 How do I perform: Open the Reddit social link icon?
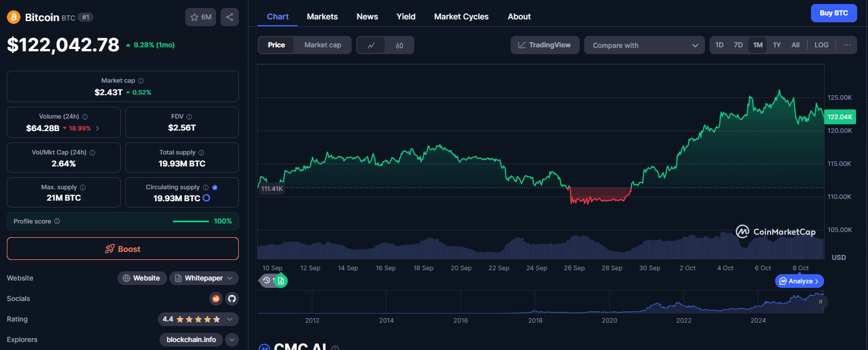[x=216, y=299]
